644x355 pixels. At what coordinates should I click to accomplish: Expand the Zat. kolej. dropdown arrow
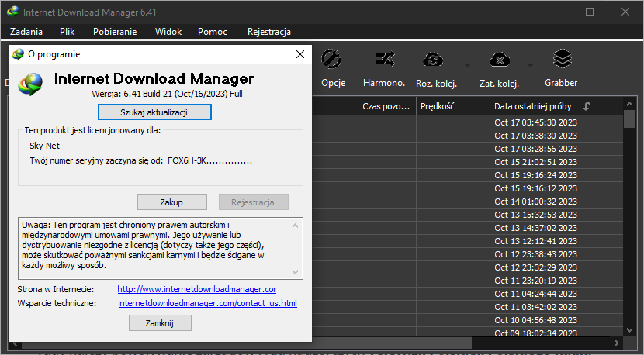tap(530, 66)
